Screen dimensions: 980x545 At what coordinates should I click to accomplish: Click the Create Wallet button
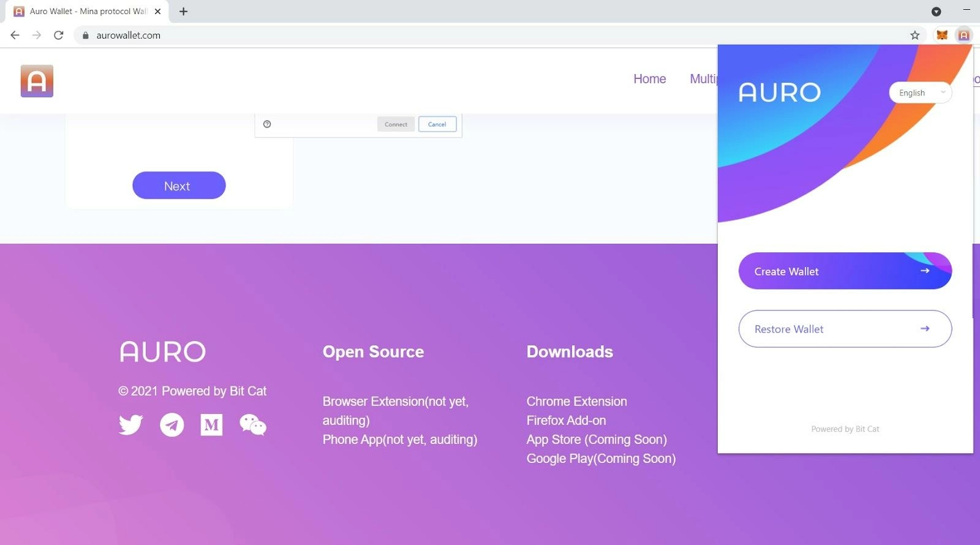(845, 271)
